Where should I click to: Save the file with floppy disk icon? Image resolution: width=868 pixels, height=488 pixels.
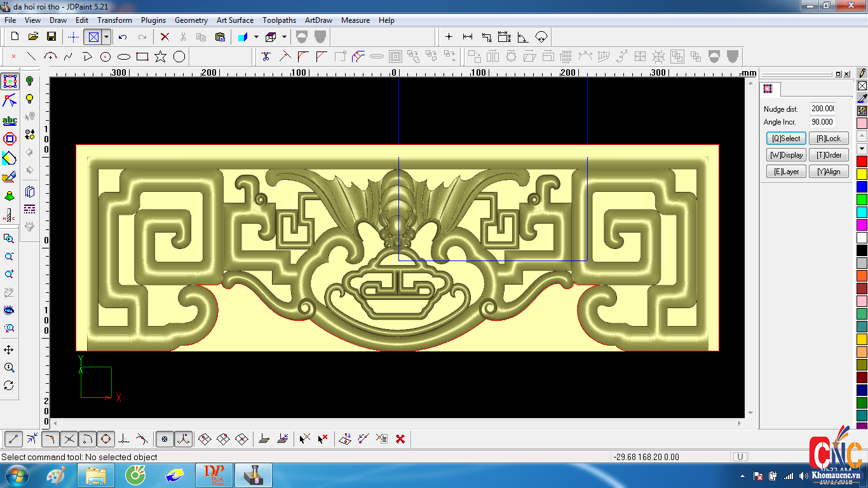[51, 37]
